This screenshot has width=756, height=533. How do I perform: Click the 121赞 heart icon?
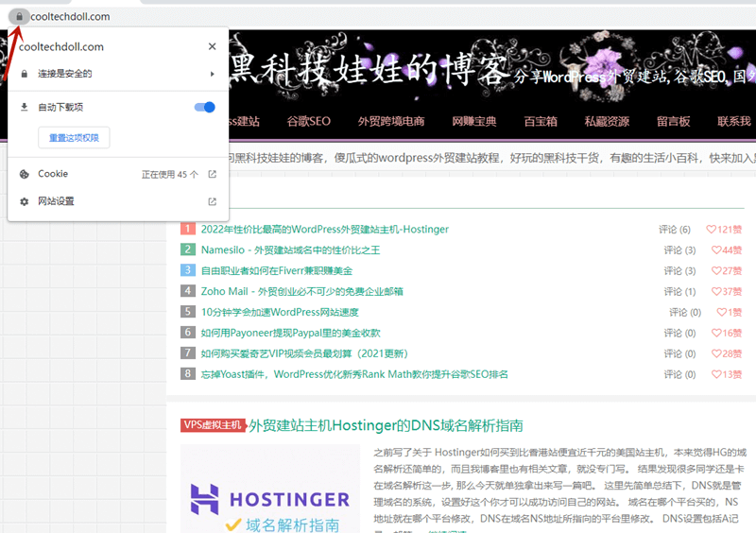pos(711,230)
